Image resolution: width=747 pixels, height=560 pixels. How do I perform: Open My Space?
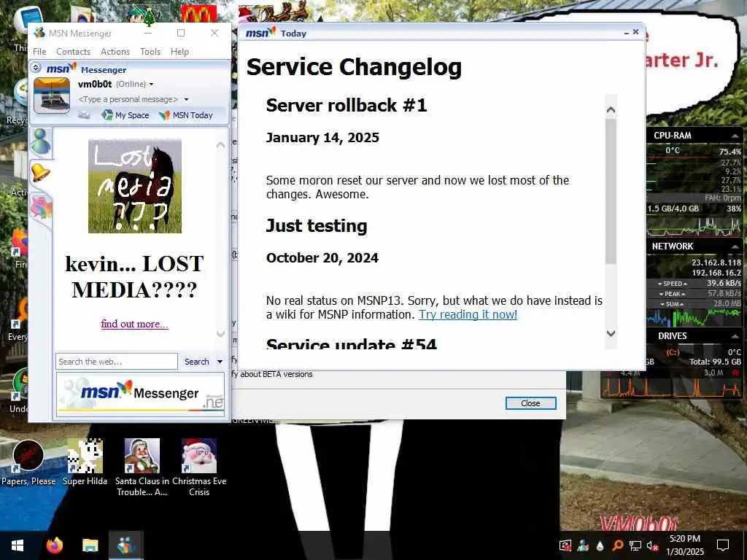(x=125, y=114)
